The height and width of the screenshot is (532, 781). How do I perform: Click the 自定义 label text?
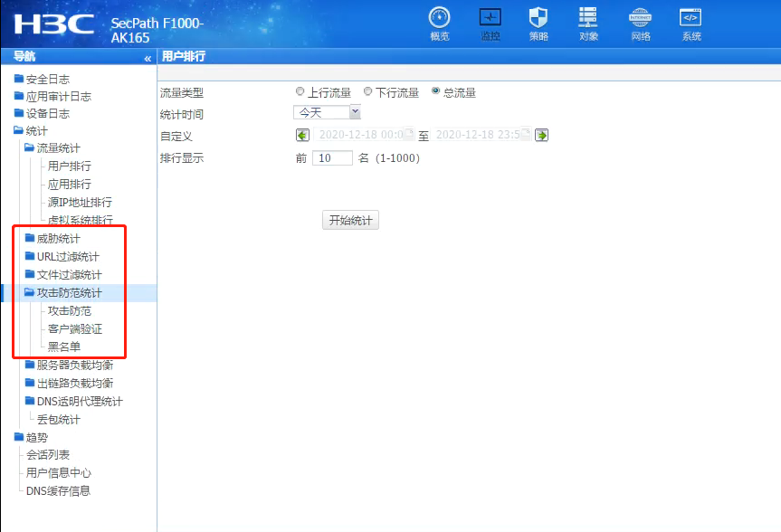176,137
